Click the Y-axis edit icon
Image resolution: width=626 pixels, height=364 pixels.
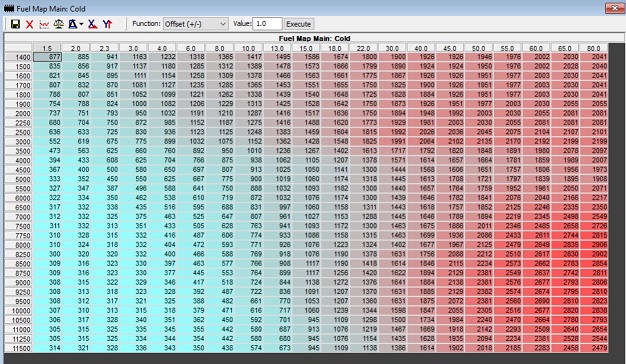(x=107, y=24)
